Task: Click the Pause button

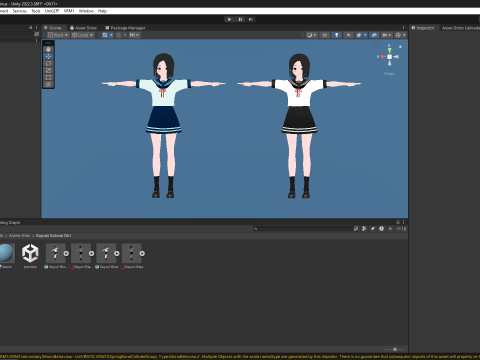Action: click(240, 19)
